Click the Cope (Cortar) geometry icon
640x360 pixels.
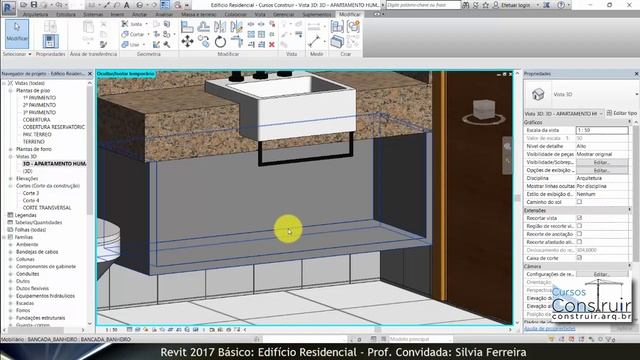pos(125,34)
